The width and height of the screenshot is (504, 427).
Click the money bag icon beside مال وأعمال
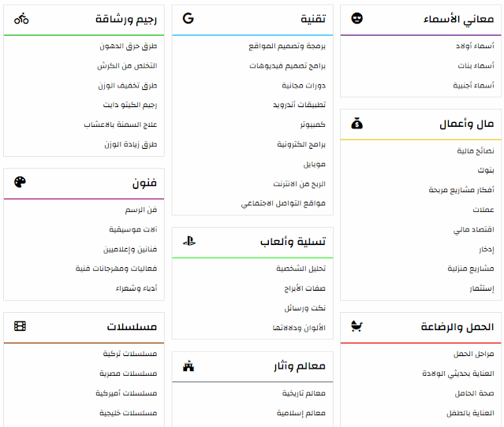[x=357, y=124]
